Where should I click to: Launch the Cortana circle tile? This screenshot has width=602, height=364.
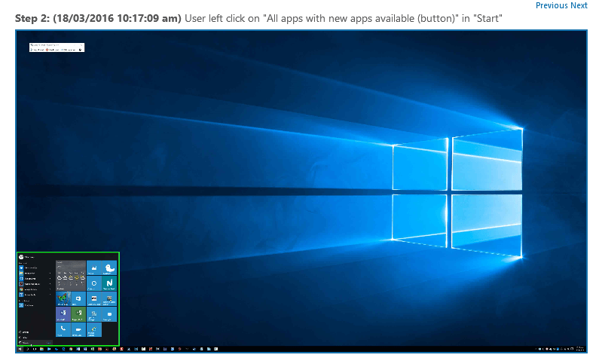pos(94,283)
